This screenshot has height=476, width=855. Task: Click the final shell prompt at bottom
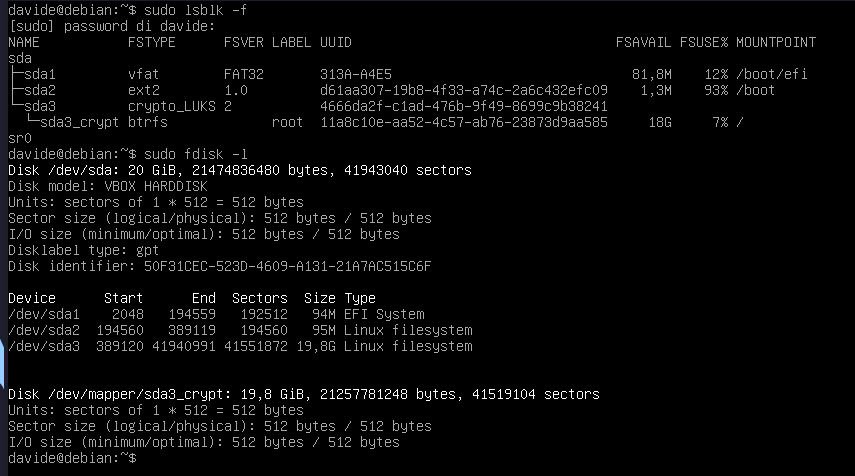point(73,459)
